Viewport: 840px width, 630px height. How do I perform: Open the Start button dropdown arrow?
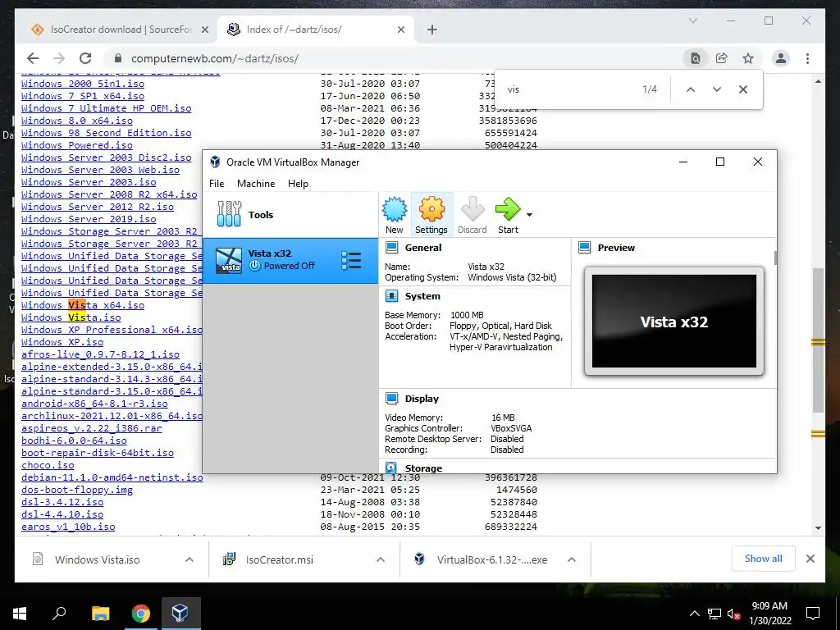pyautogui.click(x=529, y=215)
